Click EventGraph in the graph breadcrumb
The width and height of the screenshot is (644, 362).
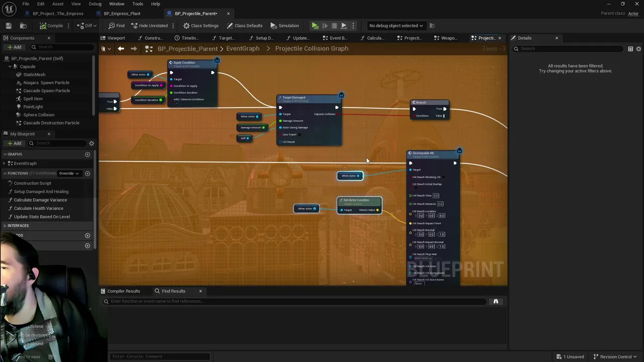[243, 49]
